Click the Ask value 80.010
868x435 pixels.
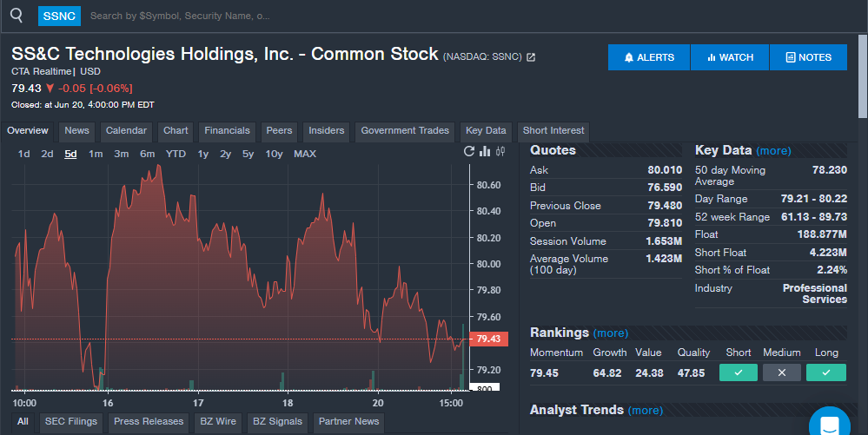pyautogui.click(x=665, y=170)
